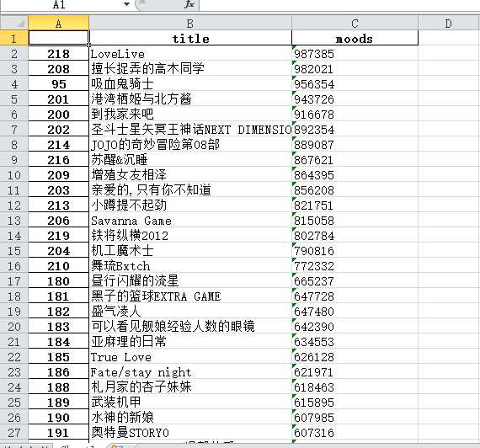This screenshot has height=448, width=480.
Task: Open the Name Box dropdown arrow
Action: (126, 4)
